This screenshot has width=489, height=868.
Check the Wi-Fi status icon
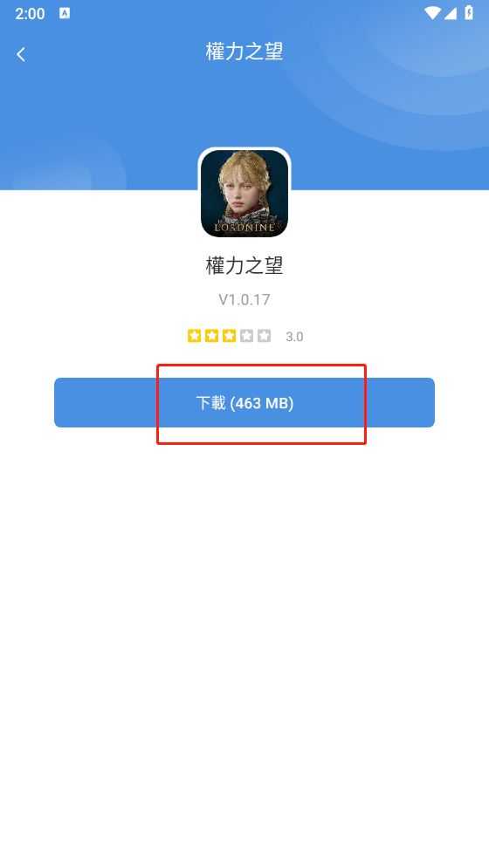[x=432, y=13]
